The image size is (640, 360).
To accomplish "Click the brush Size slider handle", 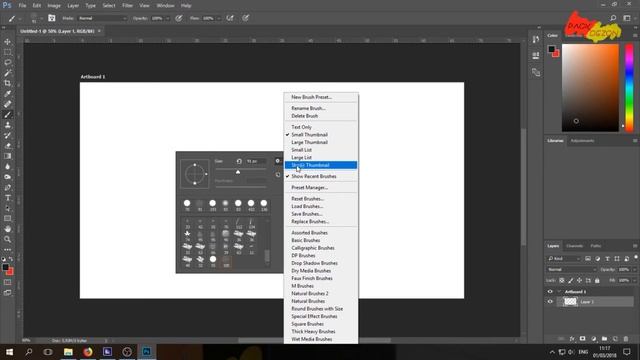I will pos(238,172).
